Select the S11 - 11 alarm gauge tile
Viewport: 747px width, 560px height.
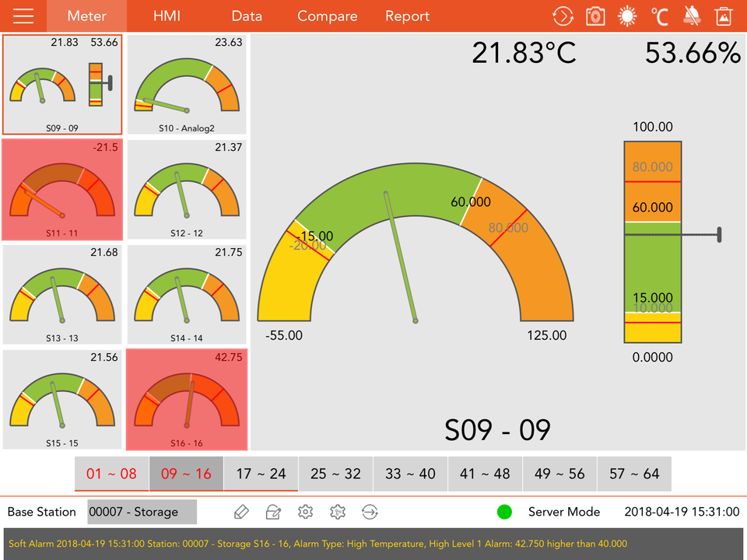62,191
